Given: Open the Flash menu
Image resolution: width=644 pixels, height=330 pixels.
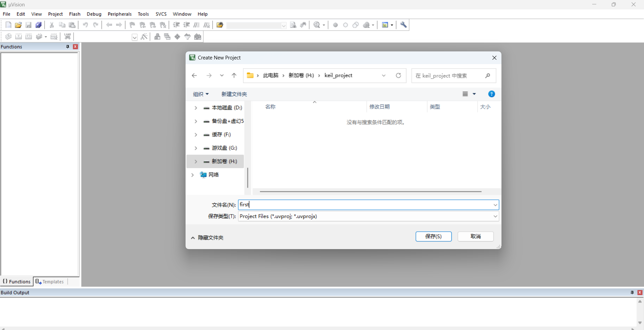Looking at the screenshot, I should pyautogui.click(x=75, y=14).
